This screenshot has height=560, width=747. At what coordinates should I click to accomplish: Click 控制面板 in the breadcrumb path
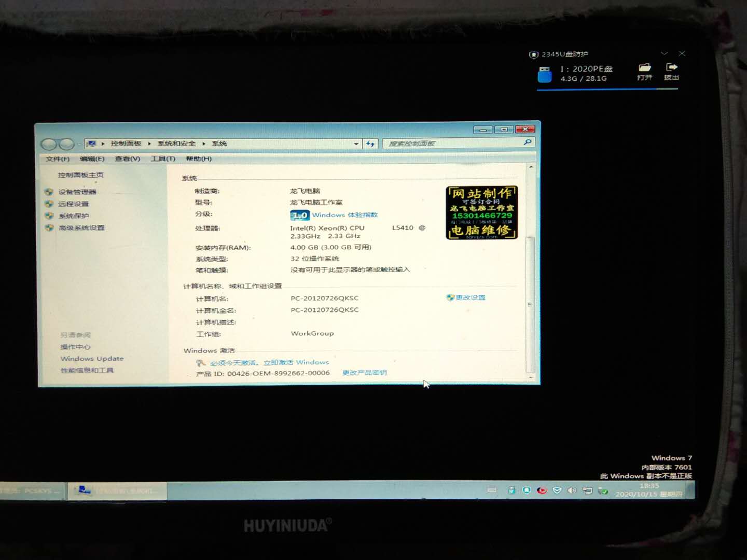(126, 144)
